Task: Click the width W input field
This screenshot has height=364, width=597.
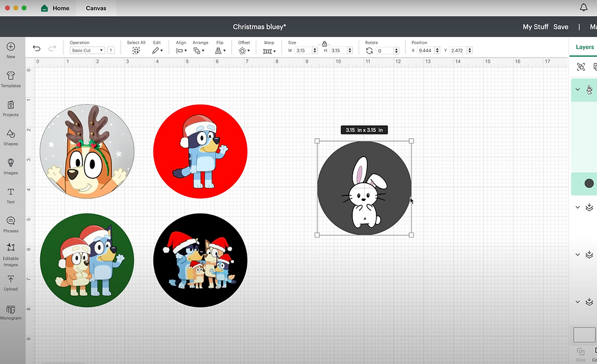Action: pos(303,50)
